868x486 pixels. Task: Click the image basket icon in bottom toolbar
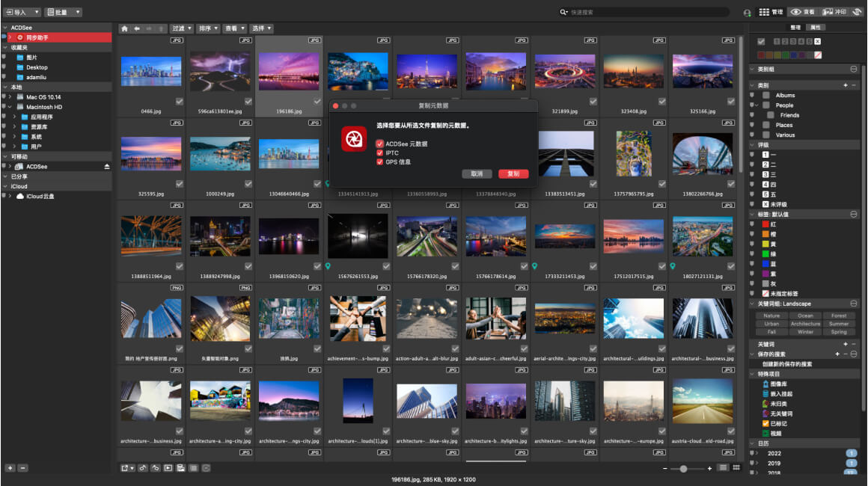click(180, 468)
